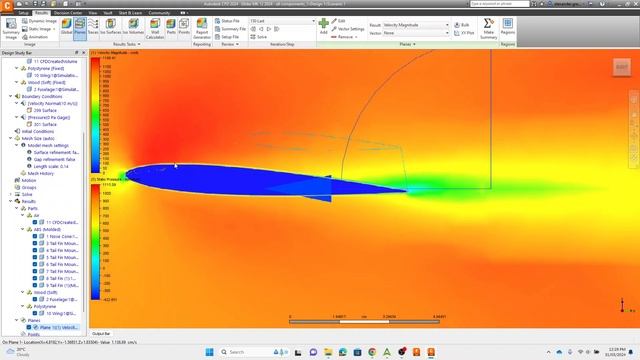The height and width of the screenshot is (360, 640).
Task: Expand the Results Tasks panel menu
Action: pos(127,44)
